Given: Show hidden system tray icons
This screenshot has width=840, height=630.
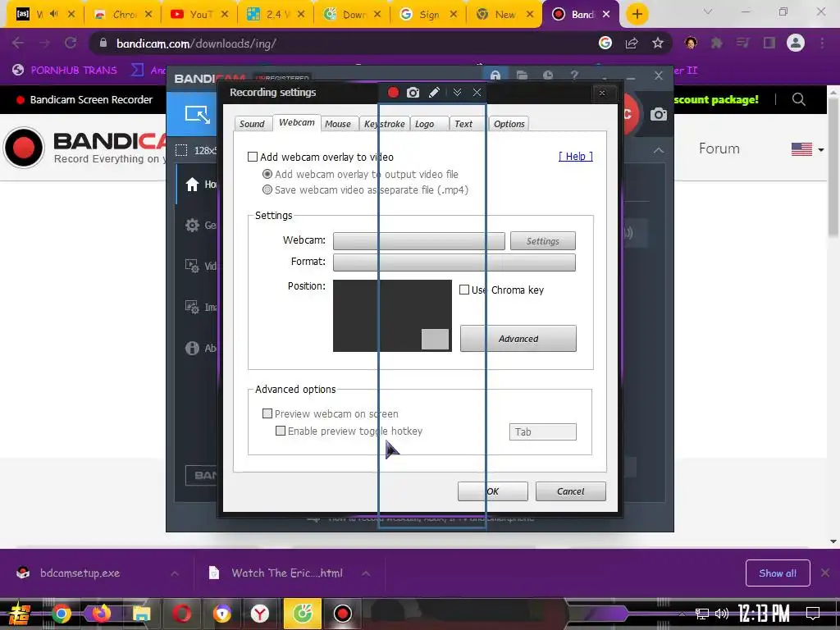Looking at the screenshot, I should [681, 614].
